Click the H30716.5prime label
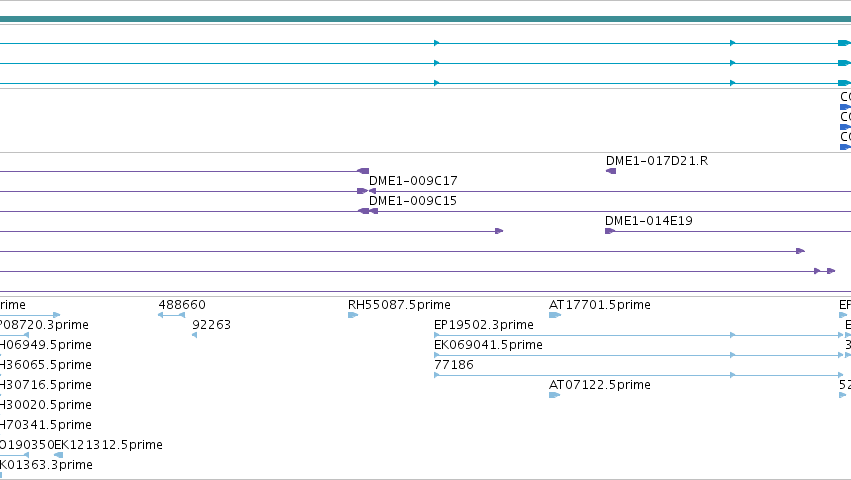 pos(46,385)
